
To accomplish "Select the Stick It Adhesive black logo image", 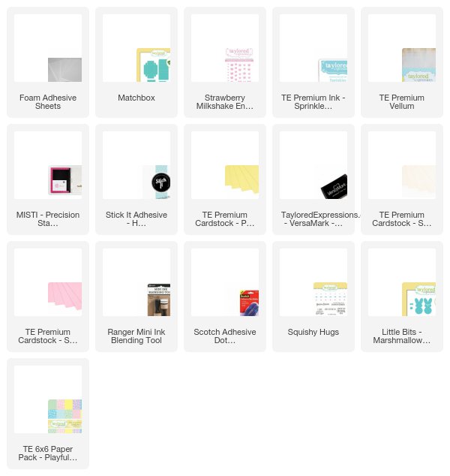I will [x=157, y=182].
